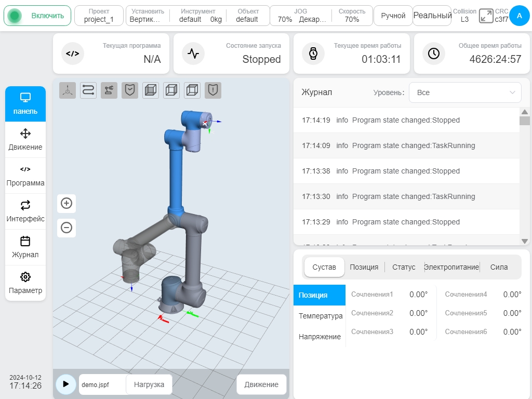Open the Параметр settings page
The width and height of the screenshot is (532, 399).
(x=25, y=283)
